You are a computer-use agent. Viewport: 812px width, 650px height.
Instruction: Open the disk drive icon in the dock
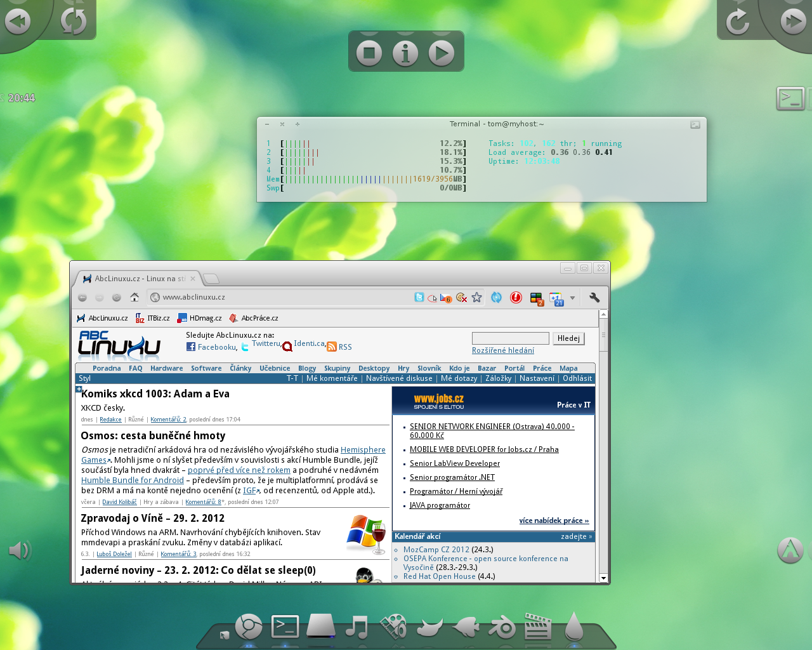[321, 625]
